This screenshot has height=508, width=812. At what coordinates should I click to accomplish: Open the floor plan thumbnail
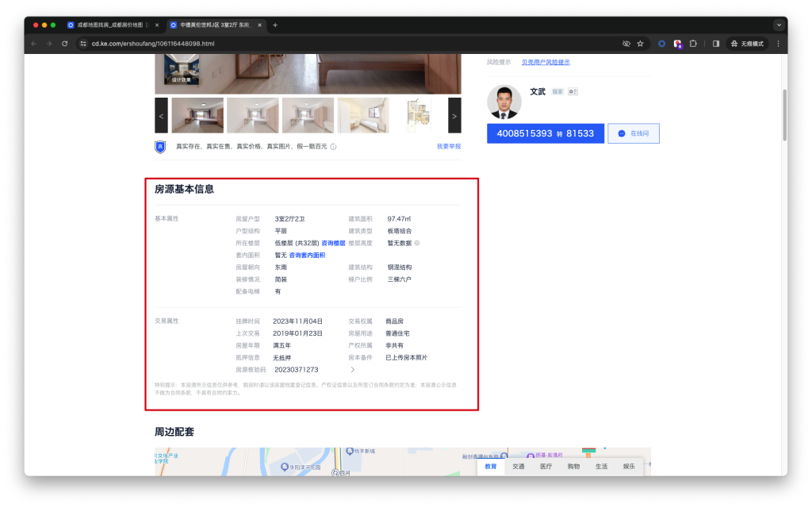419,116
